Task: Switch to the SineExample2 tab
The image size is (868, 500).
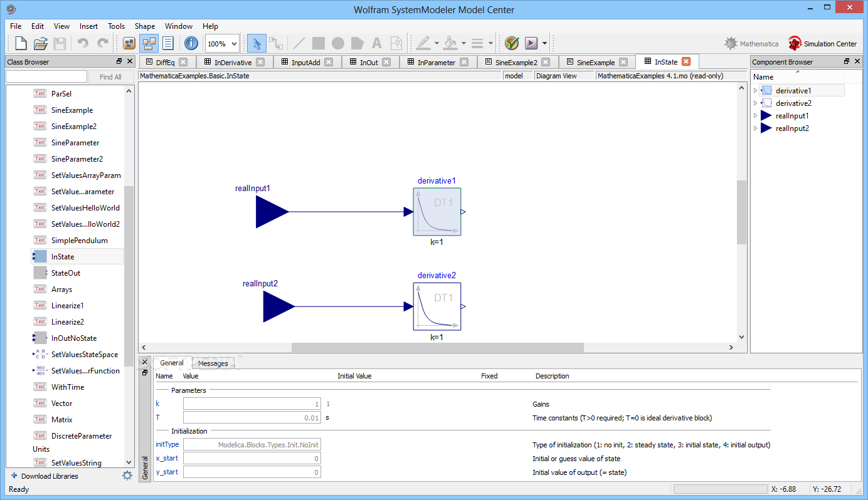Action: click(x=516, y=62)
